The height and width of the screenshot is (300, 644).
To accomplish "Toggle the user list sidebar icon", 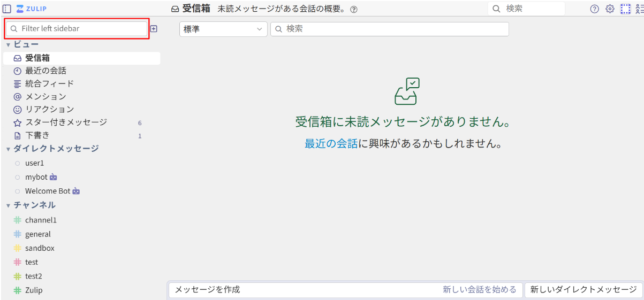I will tap(639, 9).
